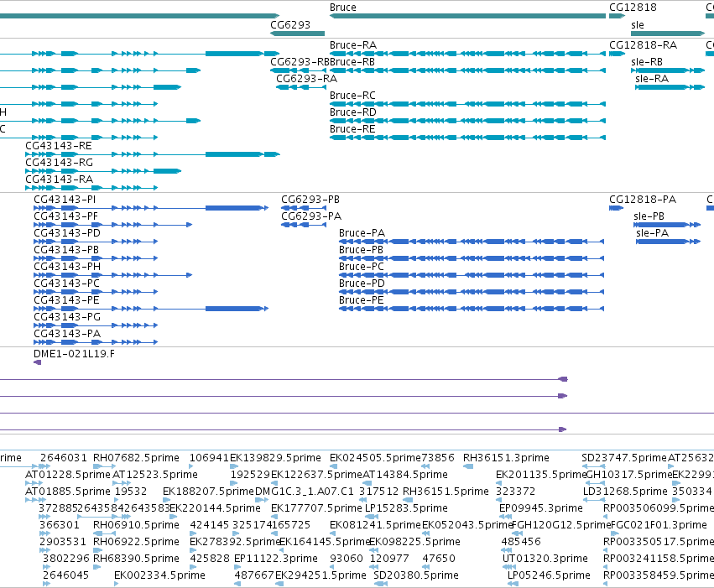714x588 pixels.
Task: Select EST label EK177707.5prime
Action: point(316,508)
